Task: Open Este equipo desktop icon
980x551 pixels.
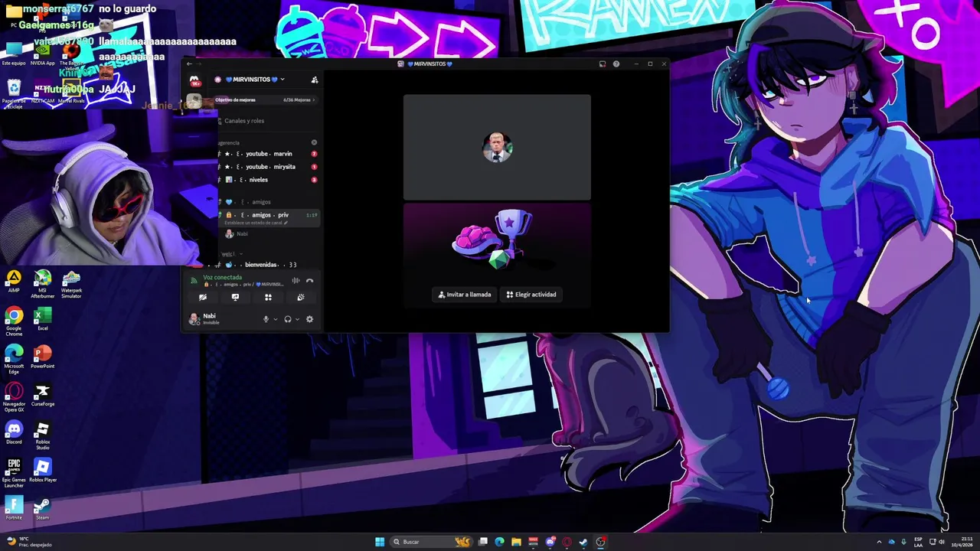Action: [14, 54]
